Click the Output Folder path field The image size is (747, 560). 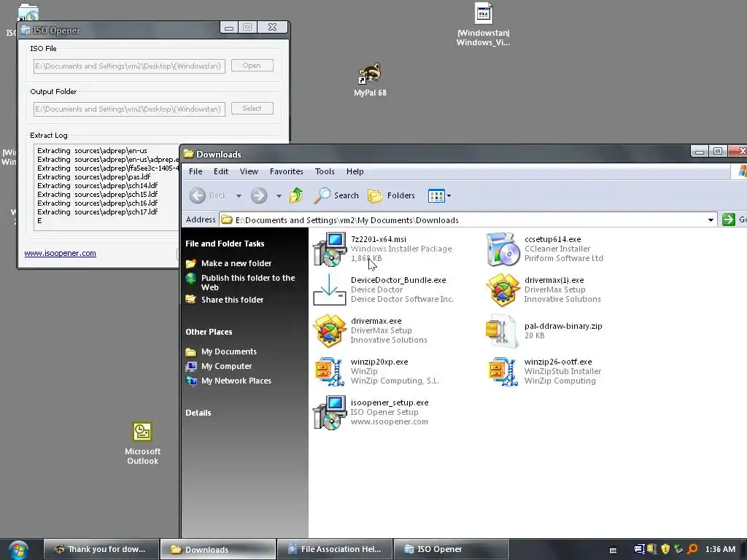129,109
